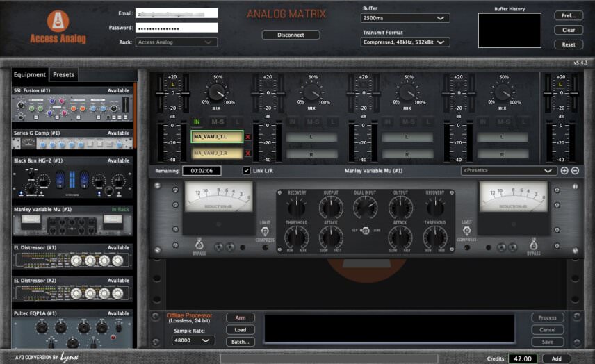Click the right Recovery knob on Manley
This screenshot has width=595, height=364.
point(435,208)
